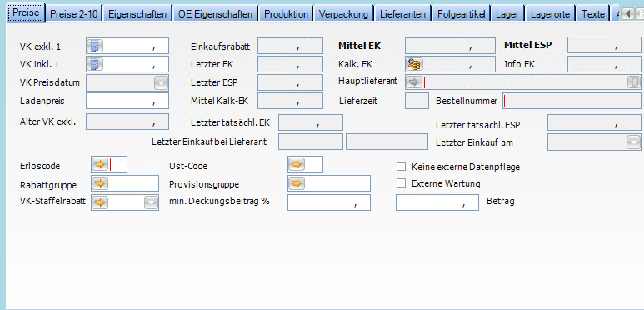Image resolution: width=644 pixels, height=310 pixels.
Task: Open the Letzter Einkauf am dropdown
Action: [633, 142]
